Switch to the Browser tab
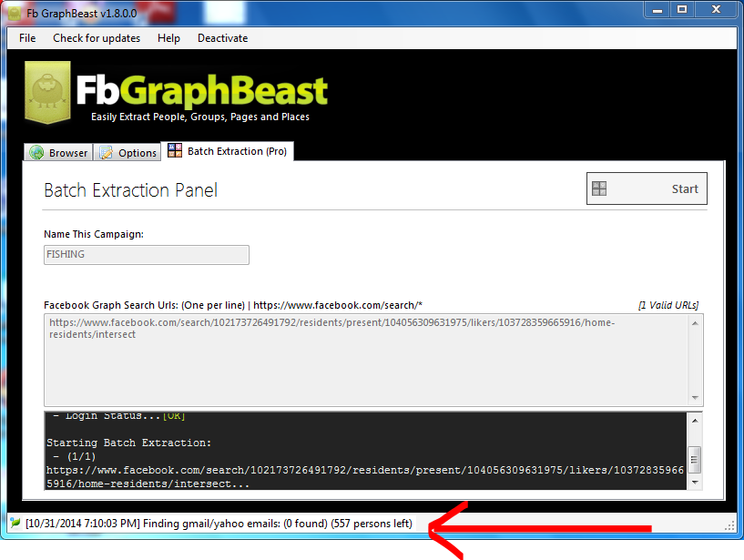The width and height of the screenshot is (744, 560). (x=58, y=152)
